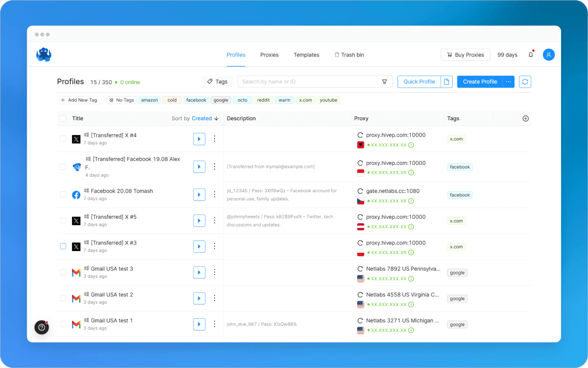Filter by the amazon tag
This screenshot has height=368, width=588.
click(149, 100)
